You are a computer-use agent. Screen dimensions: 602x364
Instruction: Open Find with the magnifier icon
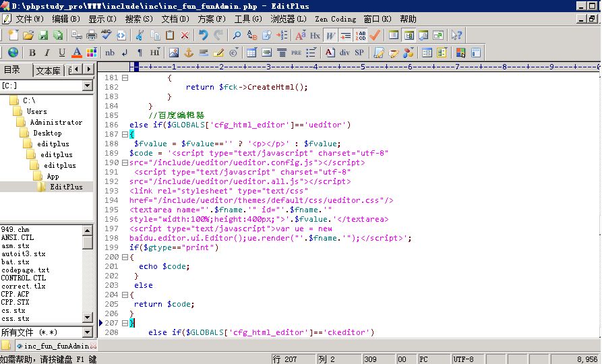(x=237, y=35)
